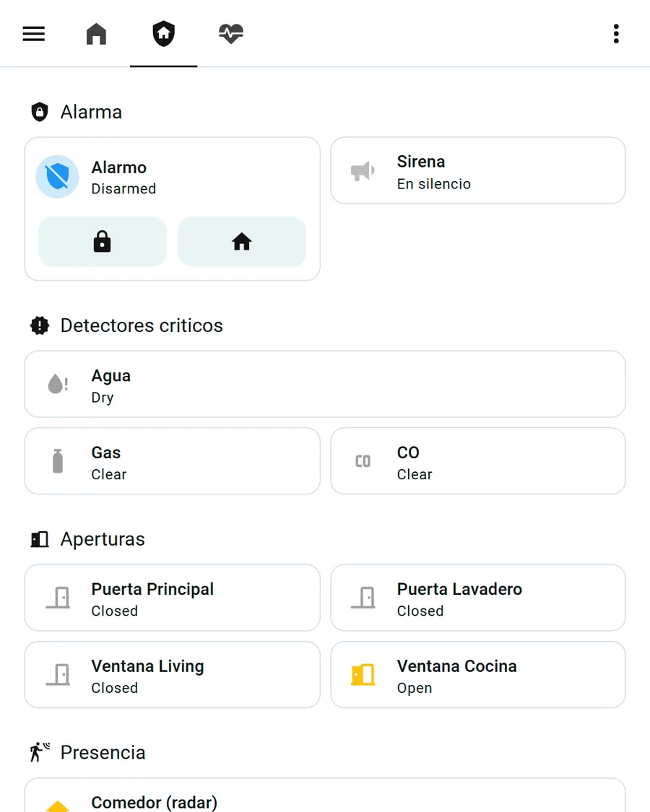Click the 'Comedor (radar)' label

tap(154, 803)
